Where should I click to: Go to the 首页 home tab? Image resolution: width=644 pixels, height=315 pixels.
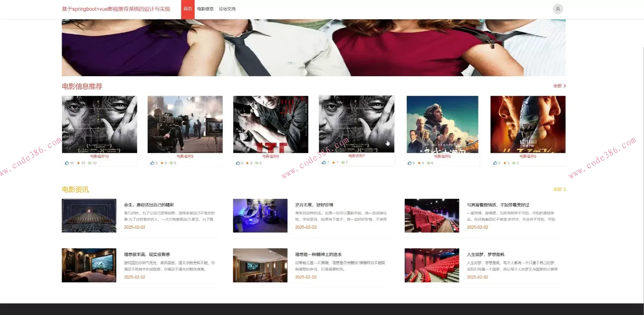coord(188,9)
